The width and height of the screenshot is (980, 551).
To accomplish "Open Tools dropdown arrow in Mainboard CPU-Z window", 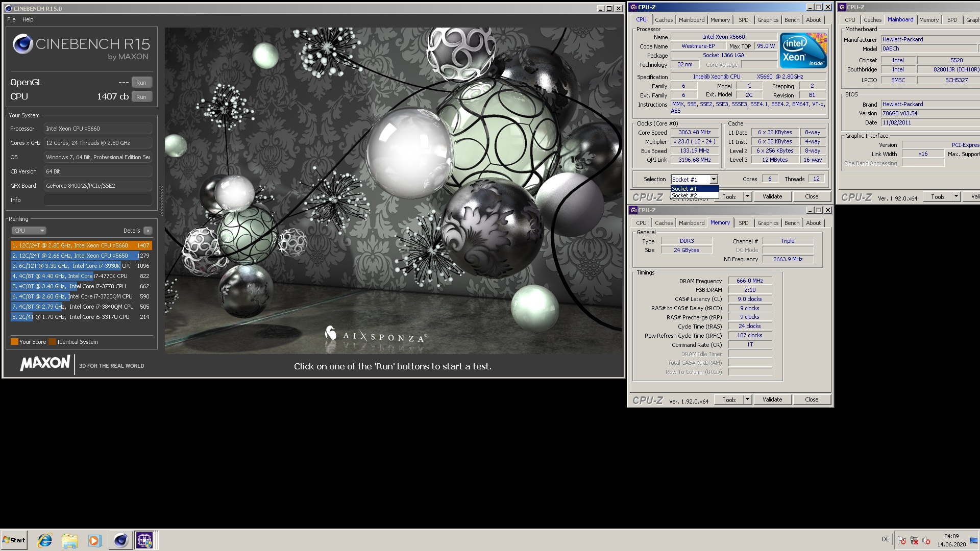I will click(956, 196).
